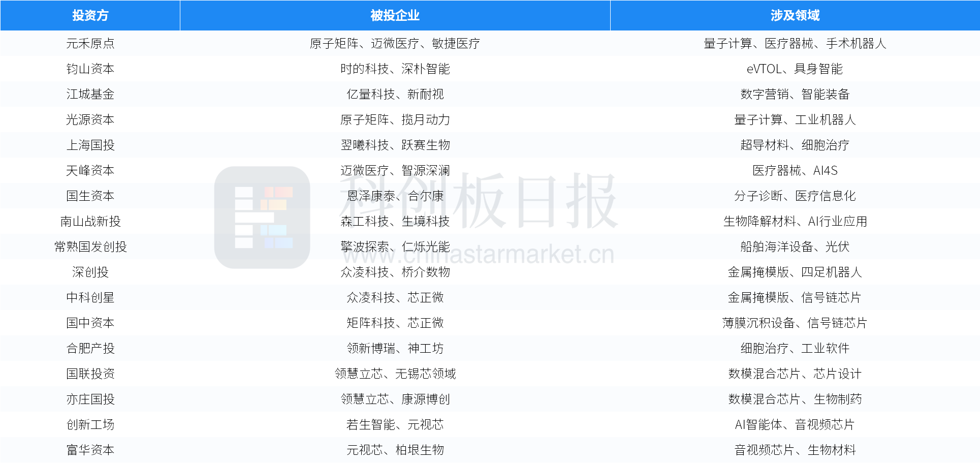Select the investor cell 深创投
This screenshot has width=980, height=463.
90,272
